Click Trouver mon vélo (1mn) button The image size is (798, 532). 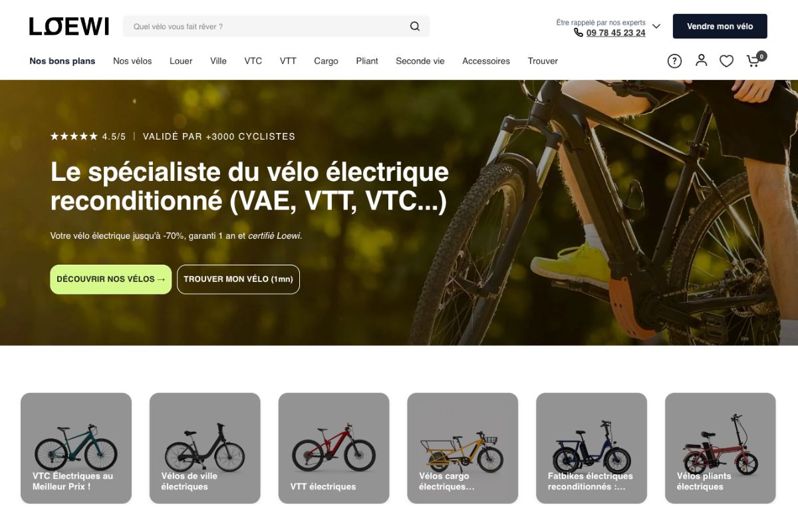[x=238, y=279]
